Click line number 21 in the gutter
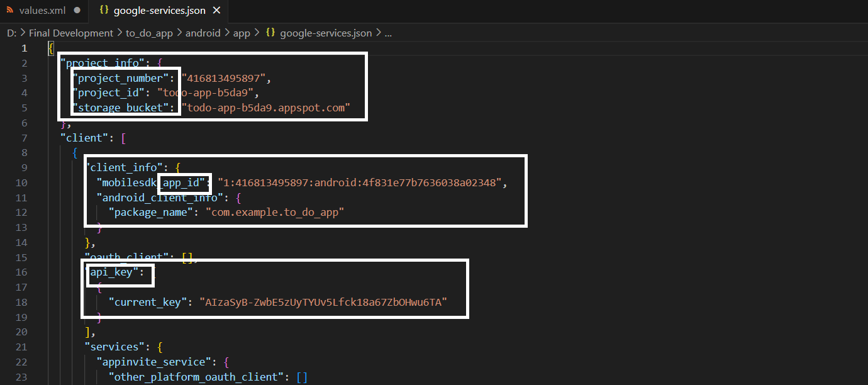This screenshot has height=385, width=868. point(22,347)
